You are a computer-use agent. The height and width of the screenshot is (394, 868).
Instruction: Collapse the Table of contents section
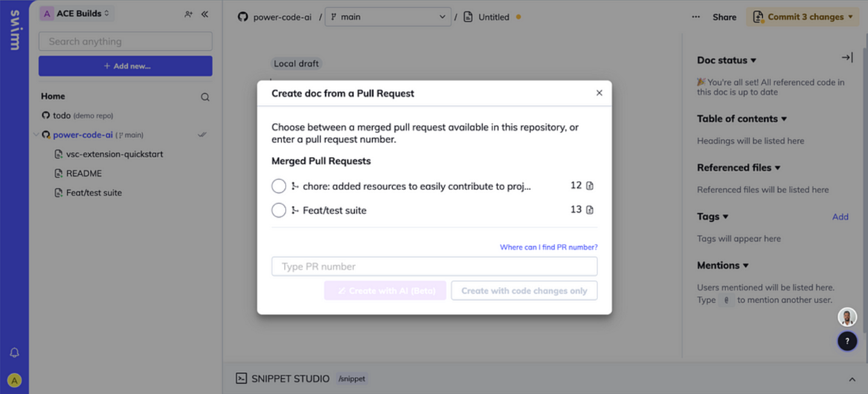click(x=784, y=119)
